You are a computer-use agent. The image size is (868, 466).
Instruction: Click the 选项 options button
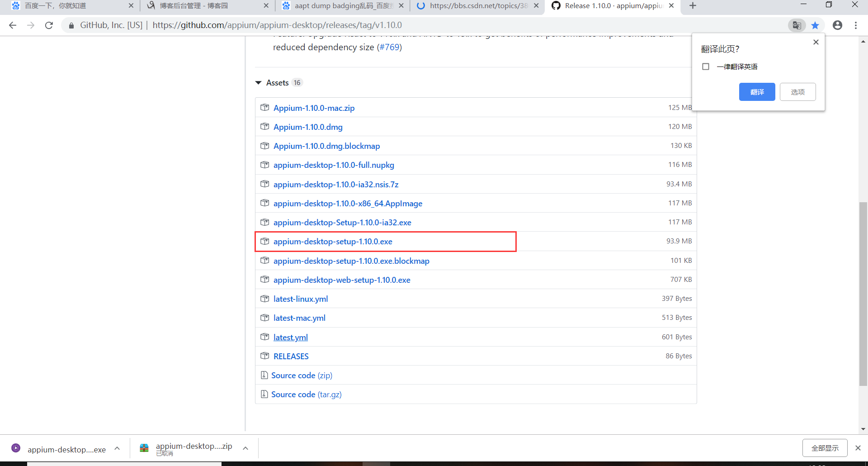pyautogui.click(x=798, y=92)
